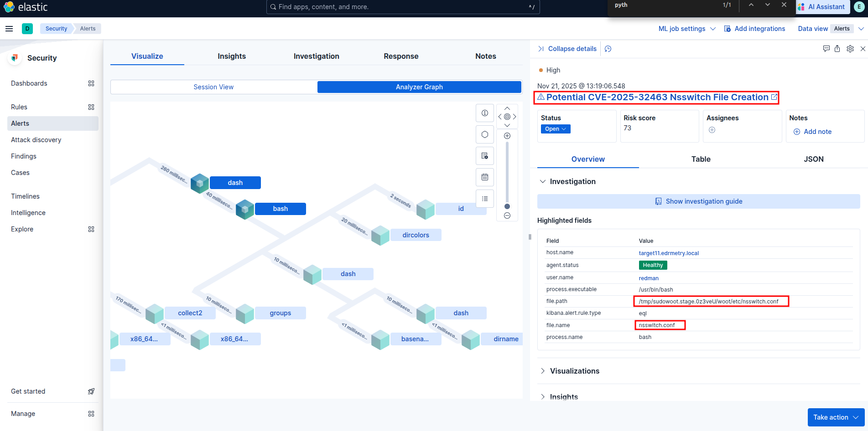
Task: Click the zoom out icon on graph
Action: 507,215
